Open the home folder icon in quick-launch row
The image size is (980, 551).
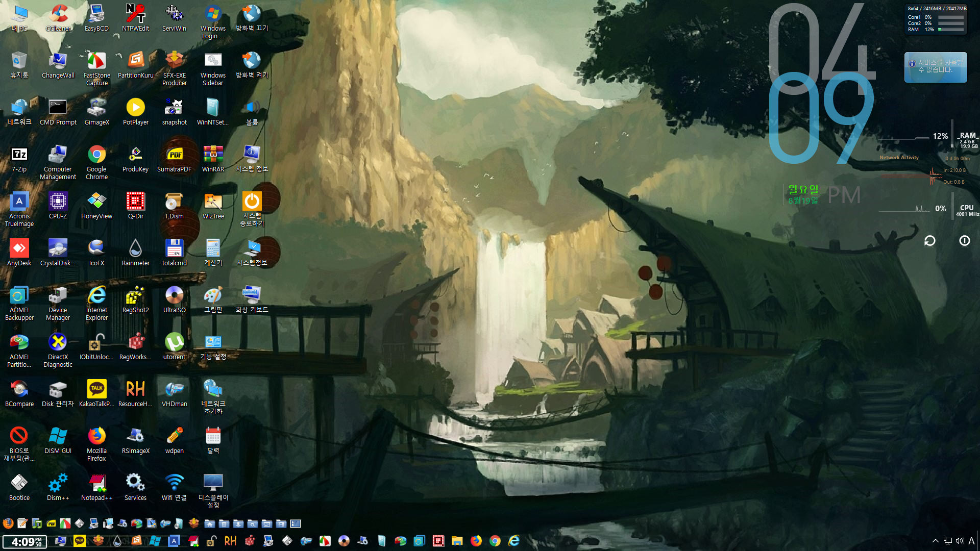point(210,523)
